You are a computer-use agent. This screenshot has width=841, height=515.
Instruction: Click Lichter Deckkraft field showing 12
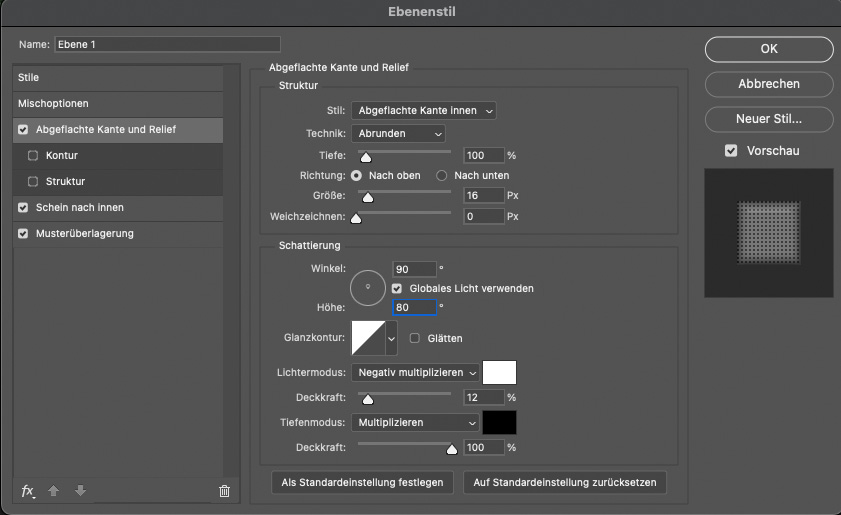[x=484, y=398]
